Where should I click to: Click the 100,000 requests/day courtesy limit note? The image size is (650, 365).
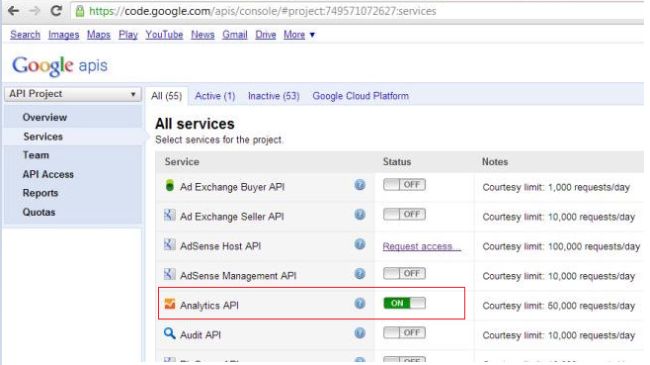click(561, 247)
